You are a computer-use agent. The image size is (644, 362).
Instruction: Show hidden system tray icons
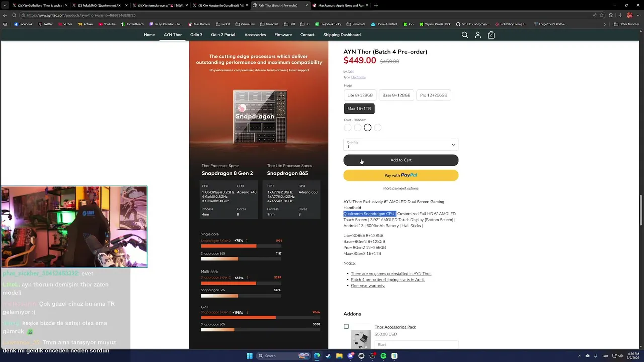(x=580, y=356)
